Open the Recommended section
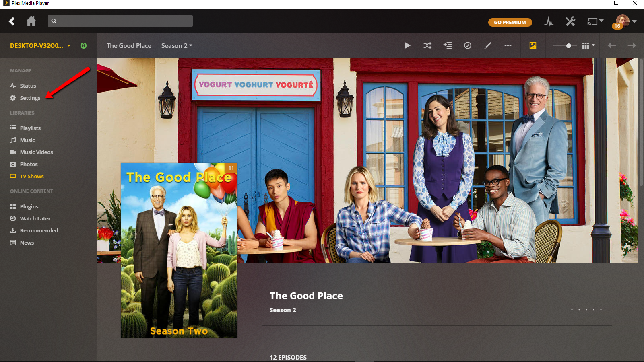 [x=39, y=230]
